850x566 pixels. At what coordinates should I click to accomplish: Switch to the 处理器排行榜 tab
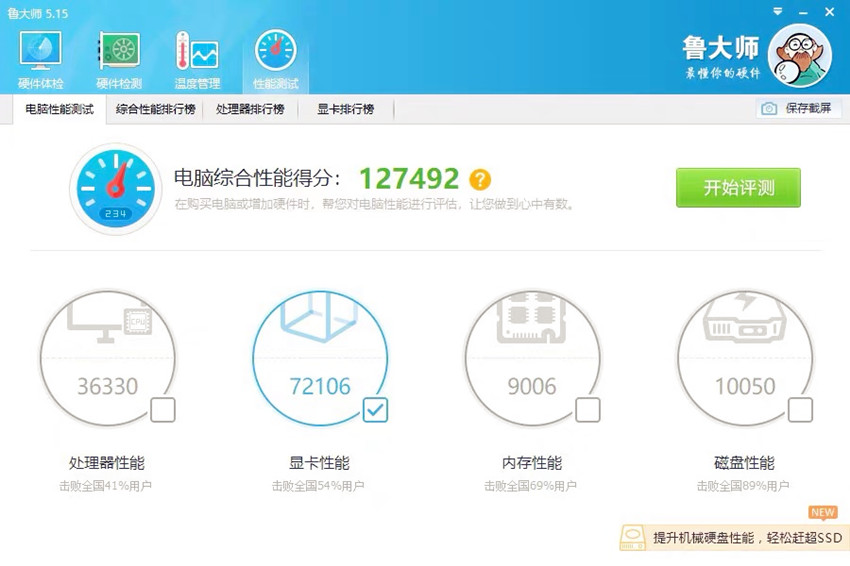pyautogui.click(x=250, y=110)
